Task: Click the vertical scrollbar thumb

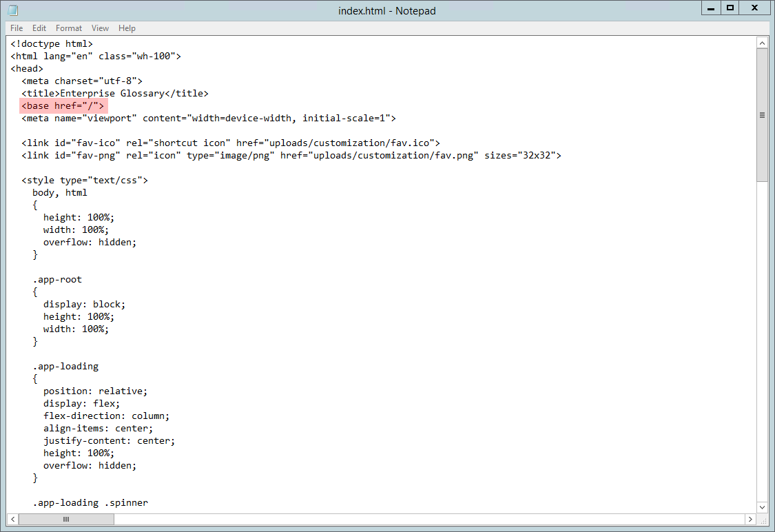Action: point(762,115)
